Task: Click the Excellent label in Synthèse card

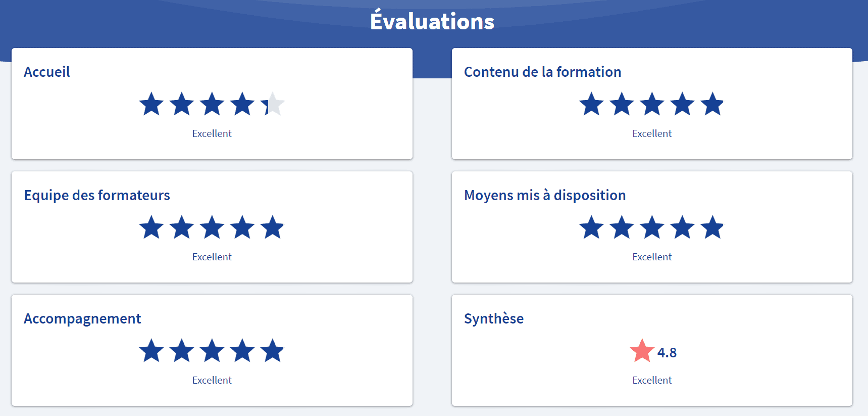Action: coord(652,380)
